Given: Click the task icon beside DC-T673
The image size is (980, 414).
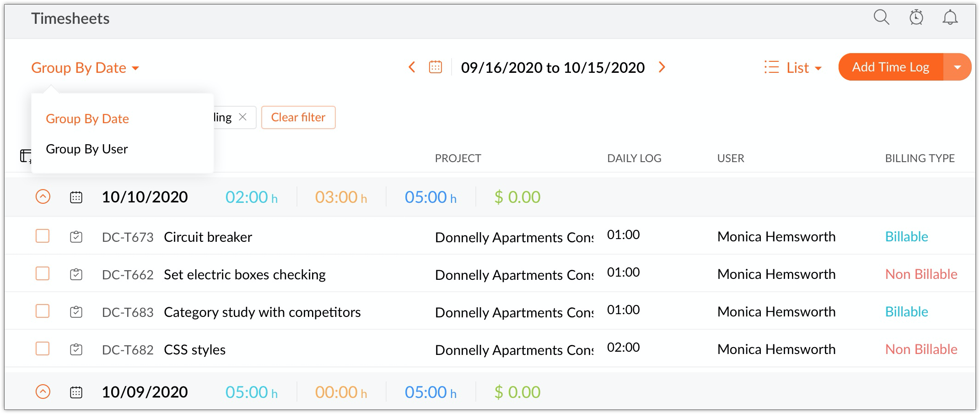Looking at the screenshot, I should pyautogui.click(x=76, y=237).
